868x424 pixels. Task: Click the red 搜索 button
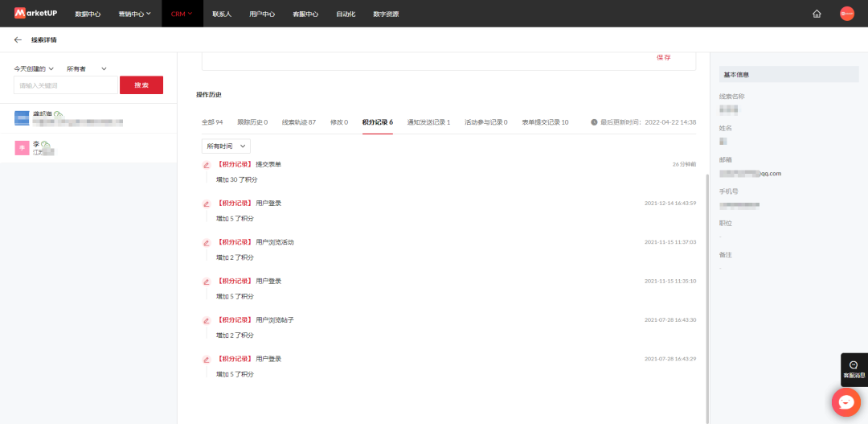tap(141, 85)
